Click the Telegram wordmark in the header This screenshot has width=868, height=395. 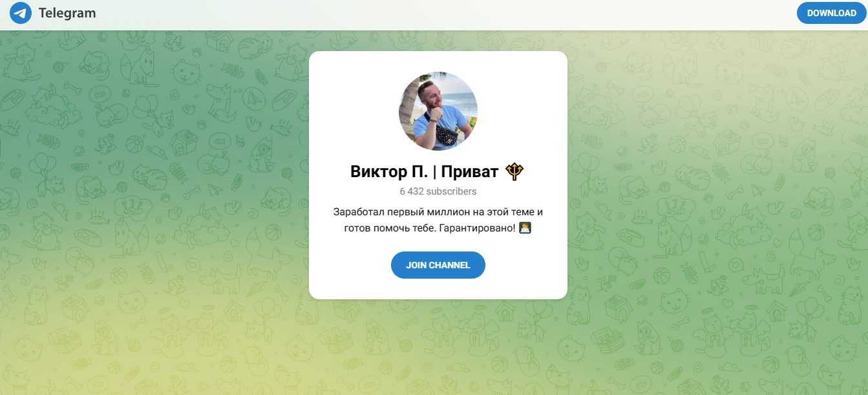(x=67, y=13)
